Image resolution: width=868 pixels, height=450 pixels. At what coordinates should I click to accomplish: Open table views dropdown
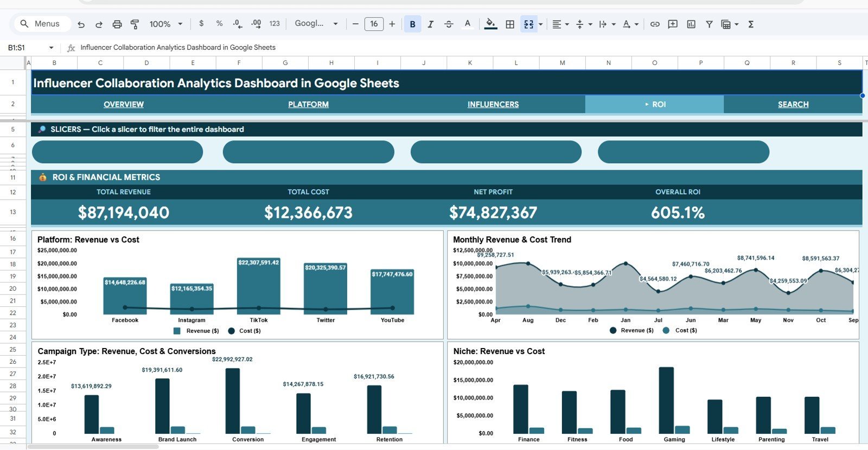pyautogui.click(x=730, y=24)
